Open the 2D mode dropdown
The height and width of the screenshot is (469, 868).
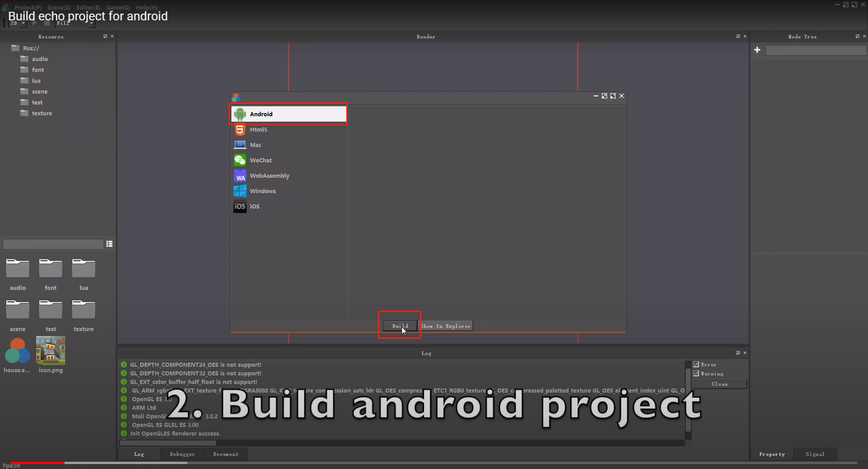point(17,24)
